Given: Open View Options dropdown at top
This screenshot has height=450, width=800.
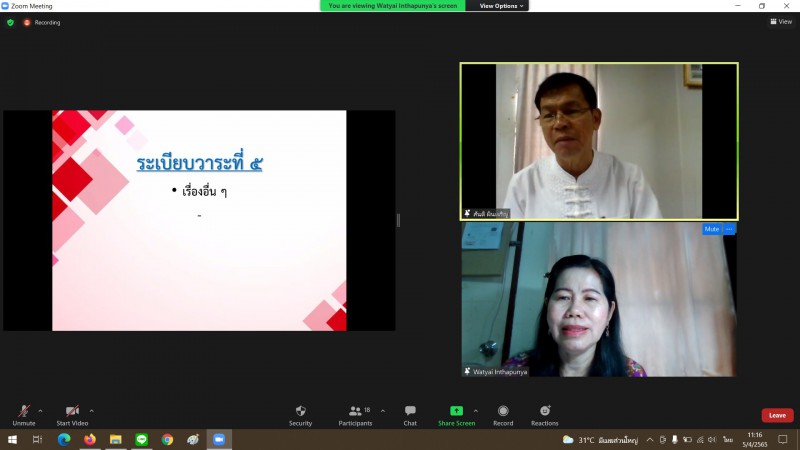Looking at the screenshot, I should tap(501, 6).
